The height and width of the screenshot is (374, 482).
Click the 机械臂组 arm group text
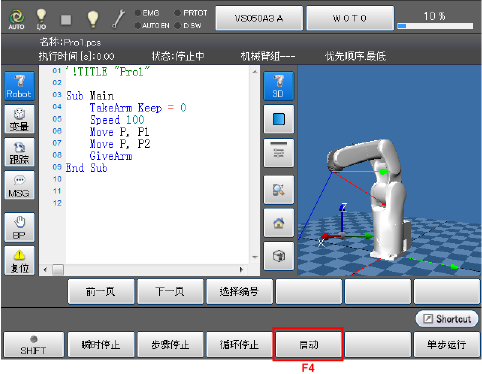268,56
